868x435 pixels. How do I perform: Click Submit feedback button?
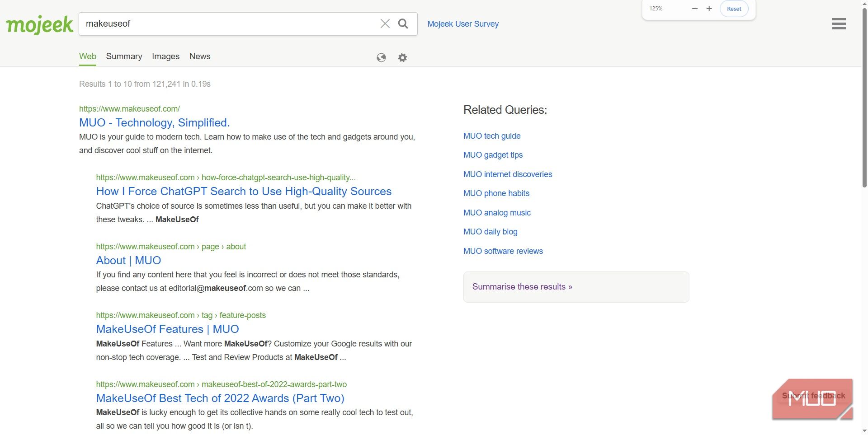[x=813, y=396]
